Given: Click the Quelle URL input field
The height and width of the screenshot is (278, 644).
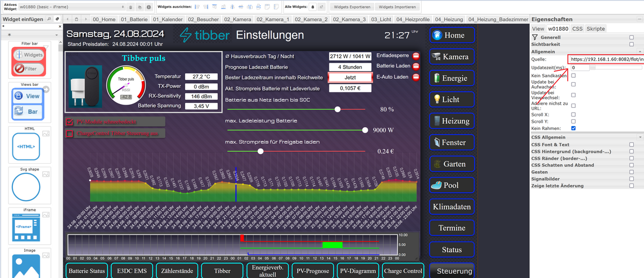Looking at the screenshot, I should click(606, 60).
